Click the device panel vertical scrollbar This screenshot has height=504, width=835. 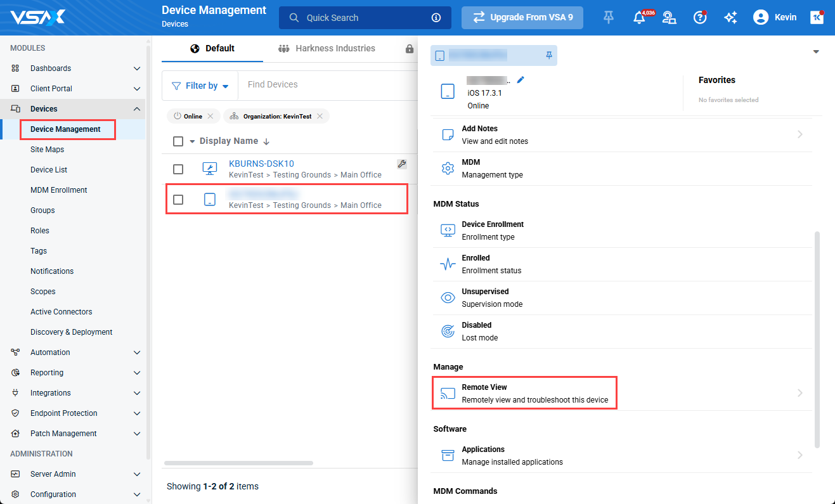coord(817,336)
